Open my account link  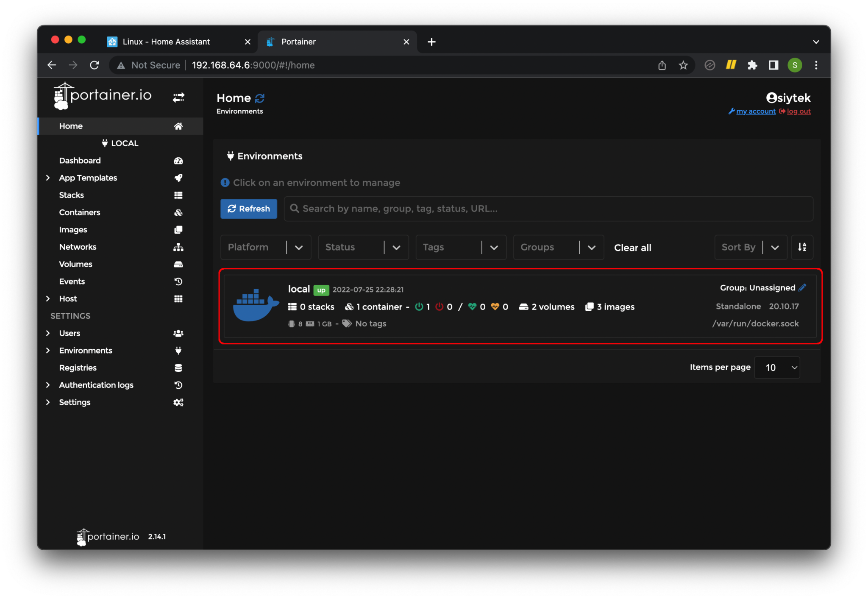tap(755, 111)
